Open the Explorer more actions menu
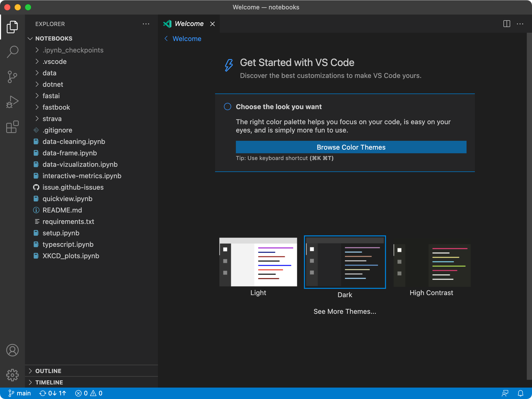Screen dimensions: 532x399 [x=146, y=24]
